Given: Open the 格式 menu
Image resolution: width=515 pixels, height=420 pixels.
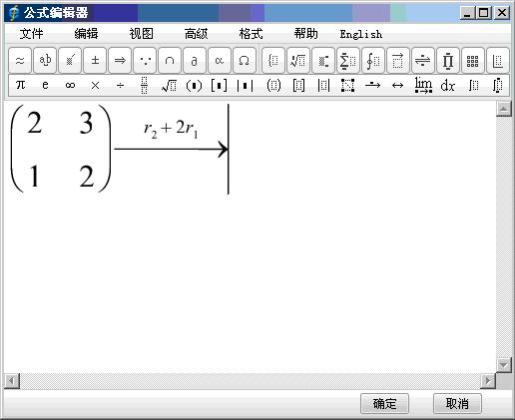Looking at the screenshot, I should tap(251, 34).
